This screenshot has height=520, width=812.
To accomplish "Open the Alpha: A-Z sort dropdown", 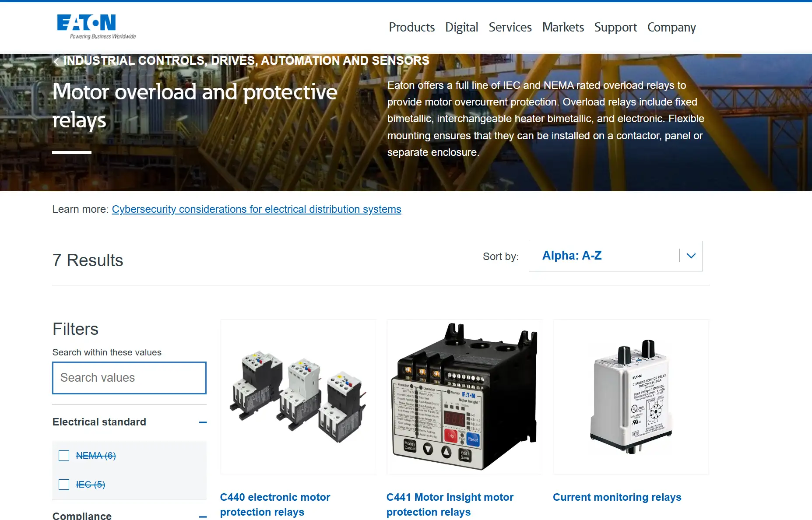I will click(x=615, y=256).
